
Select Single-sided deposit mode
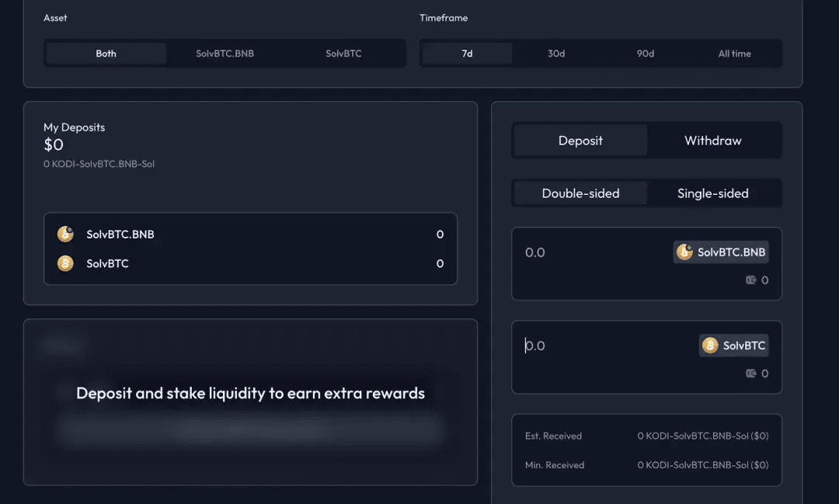point(713,193)
